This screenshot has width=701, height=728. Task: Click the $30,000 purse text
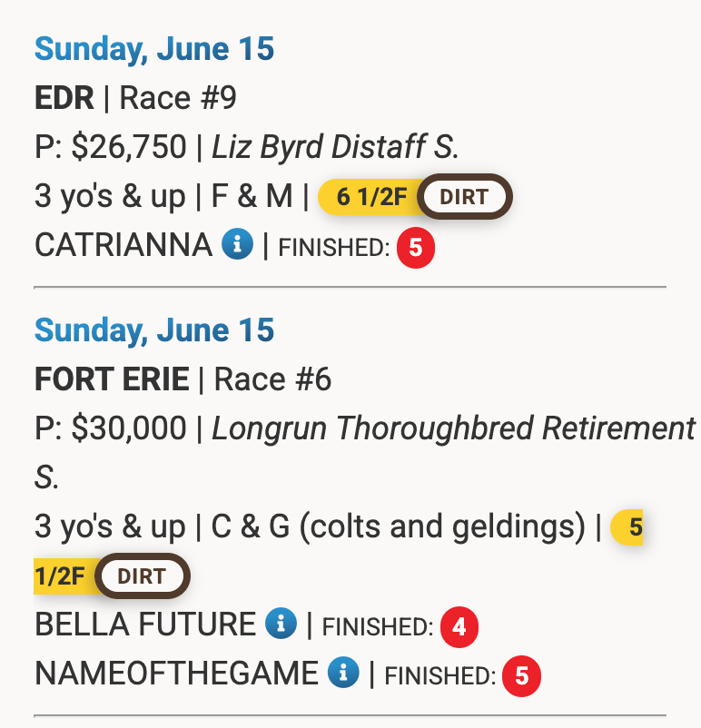[129, 428]
